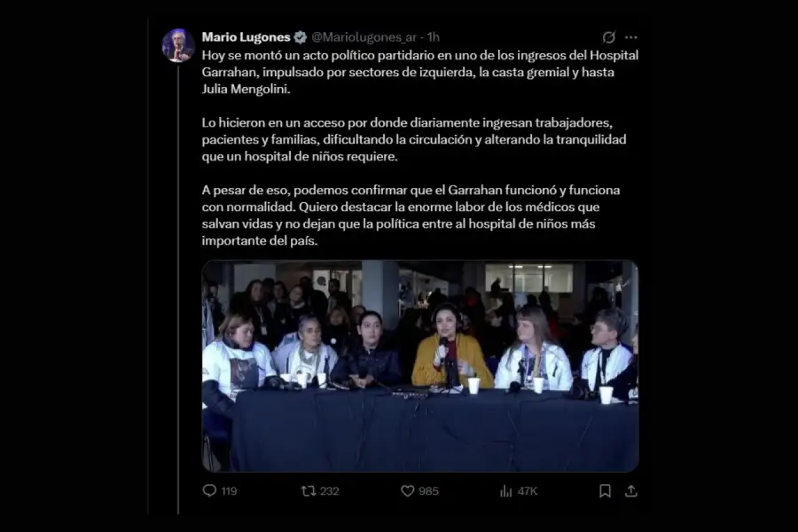Click the Mario Lugones display name
The image size is (798, 532).
click(x=246, y=37)
